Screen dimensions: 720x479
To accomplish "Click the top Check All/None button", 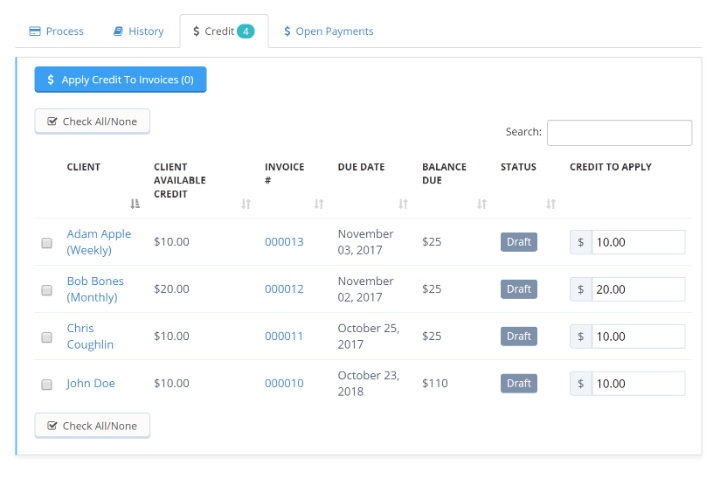I will 92,121.
